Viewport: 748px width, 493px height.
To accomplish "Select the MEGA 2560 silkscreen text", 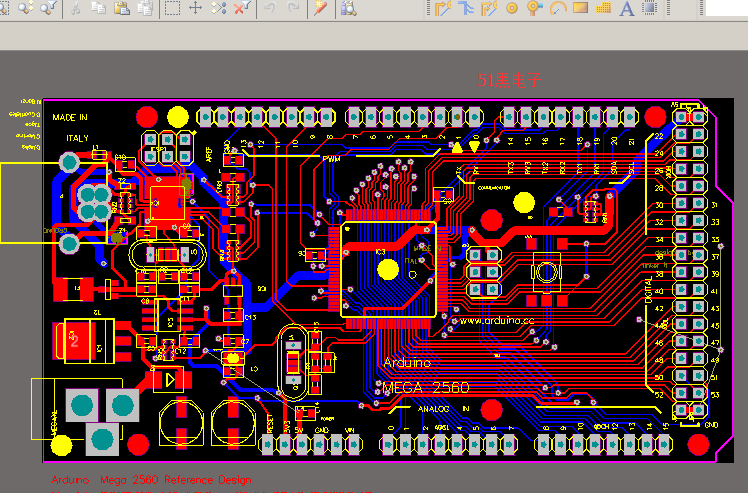I will pos(426,388).
